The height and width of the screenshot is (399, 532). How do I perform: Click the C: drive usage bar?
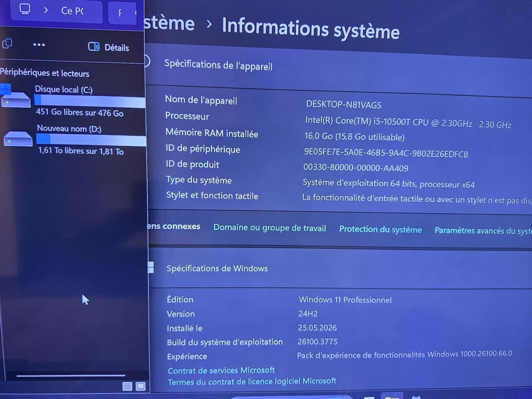click(x=90, y=101)
